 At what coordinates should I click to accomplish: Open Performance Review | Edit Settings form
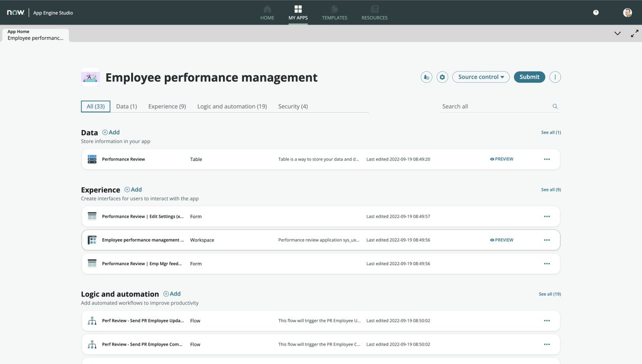pos(320,216)
